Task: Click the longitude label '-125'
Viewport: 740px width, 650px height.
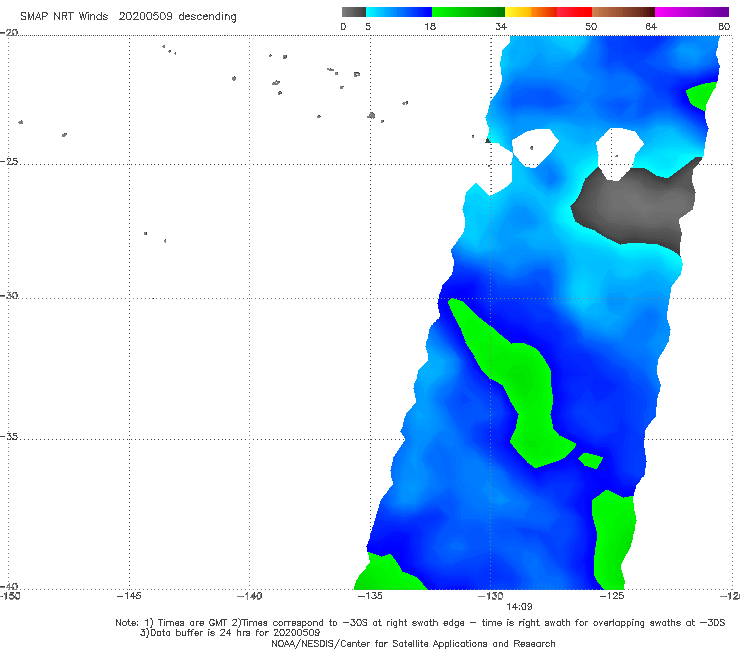Action: 612,596
